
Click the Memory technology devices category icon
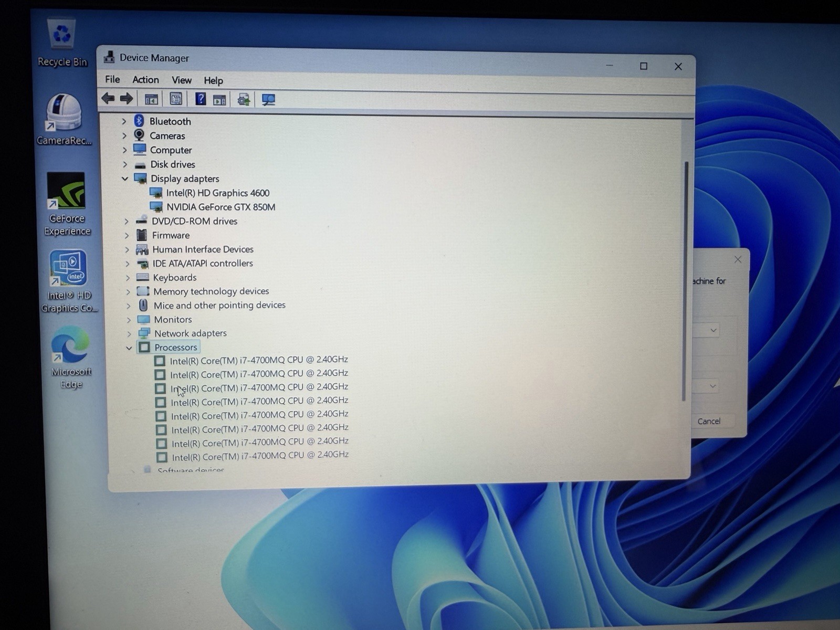(x=143, y=291)
